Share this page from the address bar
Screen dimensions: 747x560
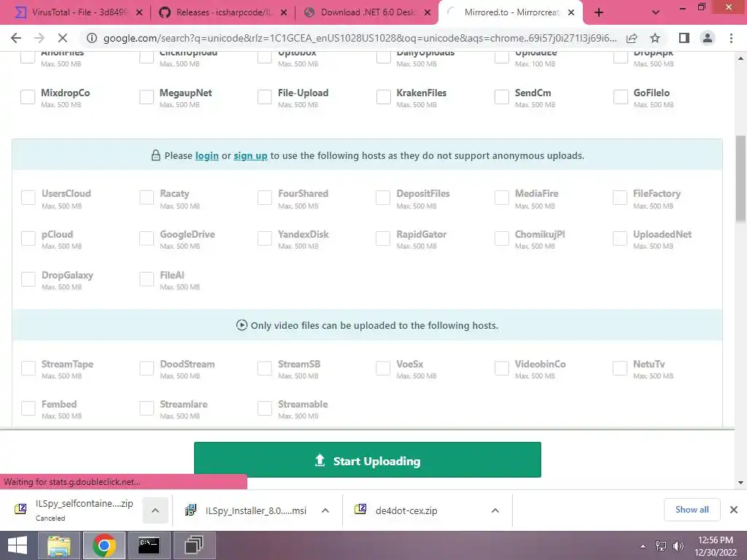(x=632, y=38)
